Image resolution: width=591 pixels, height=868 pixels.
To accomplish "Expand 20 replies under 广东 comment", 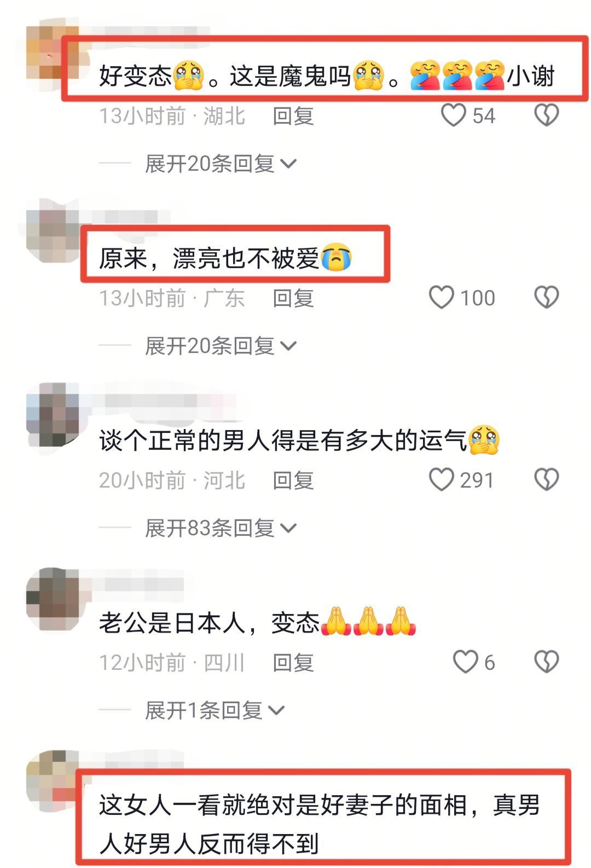I will tap(221, 346).
